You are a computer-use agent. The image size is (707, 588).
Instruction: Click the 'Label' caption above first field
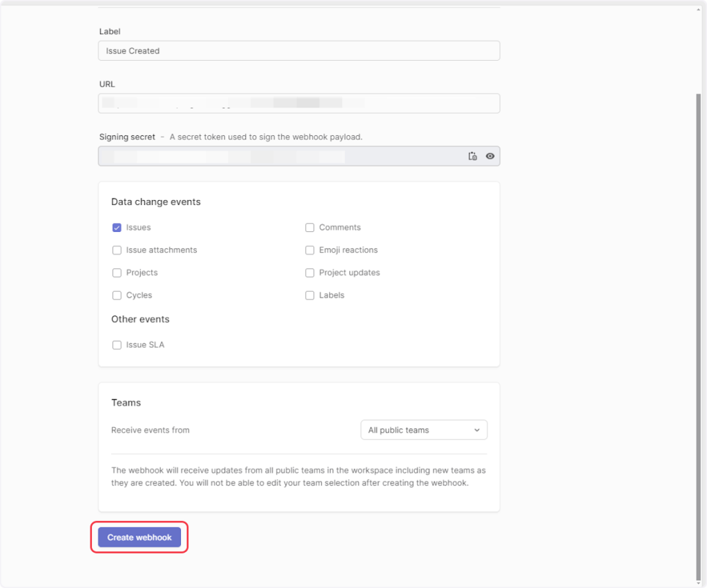[110, 32]
